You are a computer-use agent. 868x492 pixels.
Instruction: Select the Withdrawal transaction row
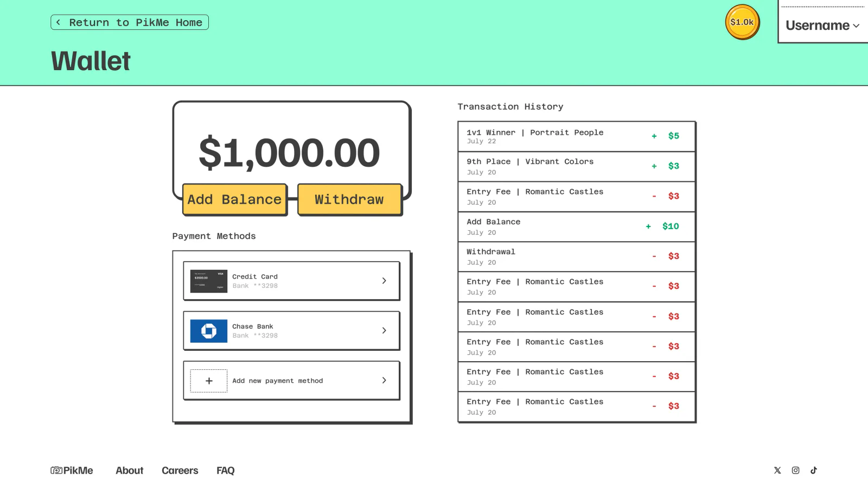576,256
